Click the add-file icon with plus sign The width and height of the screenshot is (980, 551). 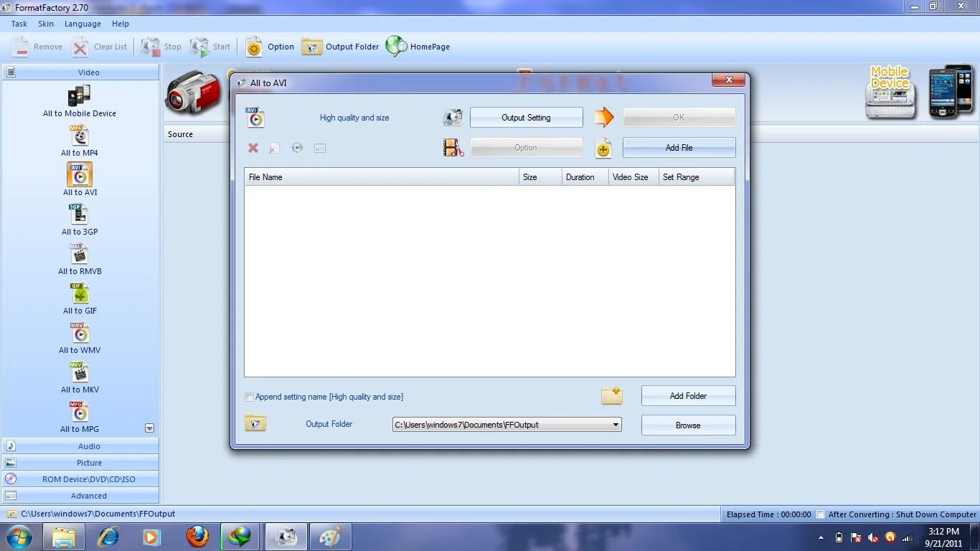[x=603, y=148]
